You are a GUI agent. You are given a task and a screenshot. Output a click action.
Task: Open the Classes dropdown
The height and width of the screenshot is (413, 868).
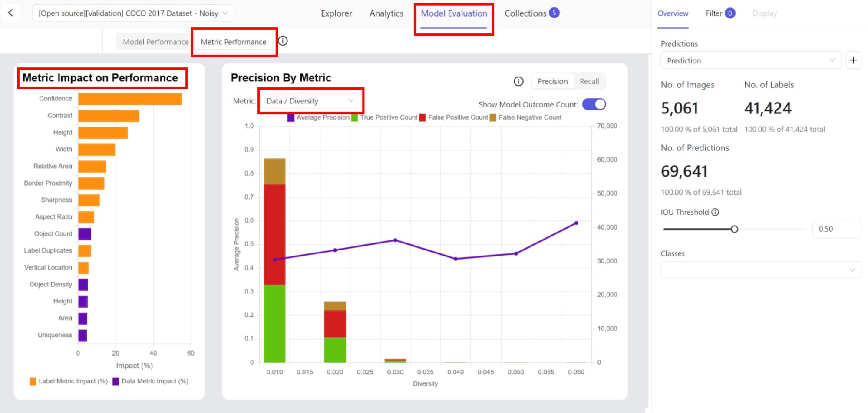click(760, 270)
